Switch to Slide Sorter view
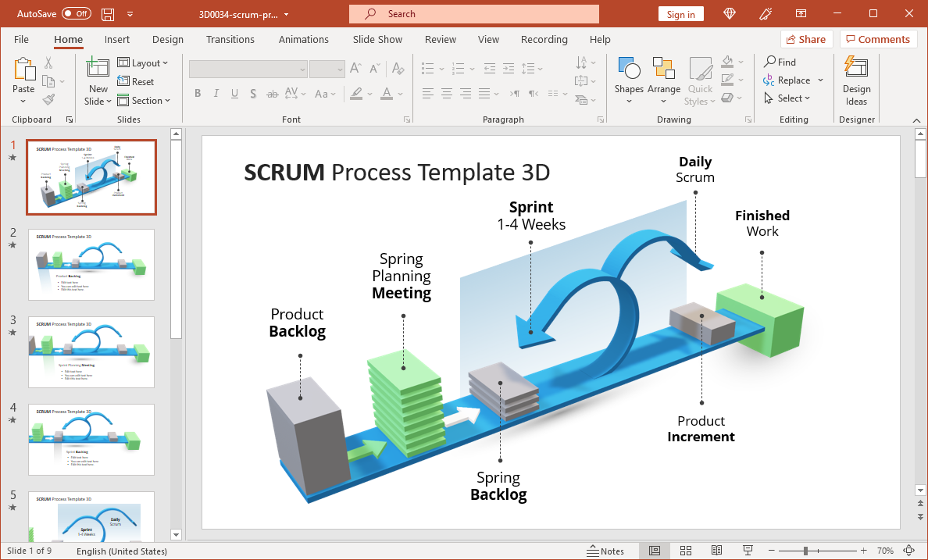Image resolution: width=928 pixels, height=560 pixels. click(685, 551)
